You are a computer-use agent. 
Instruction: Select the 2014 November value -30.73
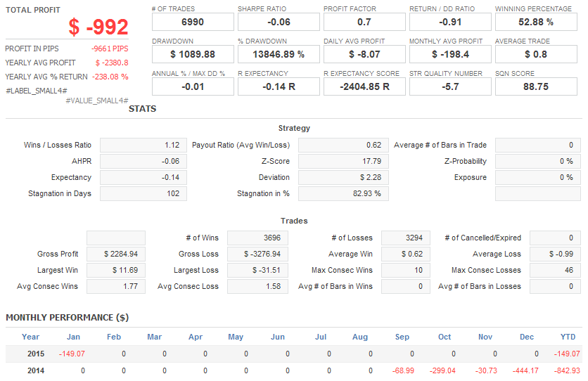486,370
